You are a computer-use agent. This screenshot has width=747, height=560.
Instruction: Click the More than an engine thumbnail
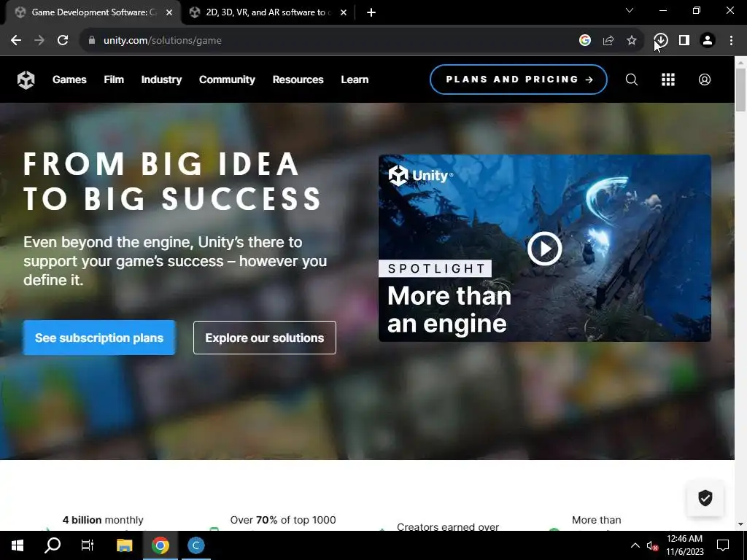(544, 248)
